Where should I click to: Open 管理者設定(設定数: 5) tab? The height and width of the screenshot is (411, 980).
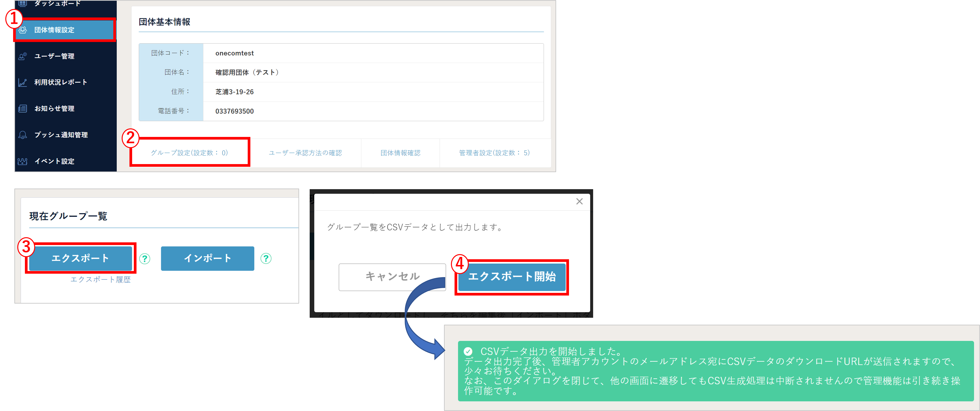click(494, 153)
